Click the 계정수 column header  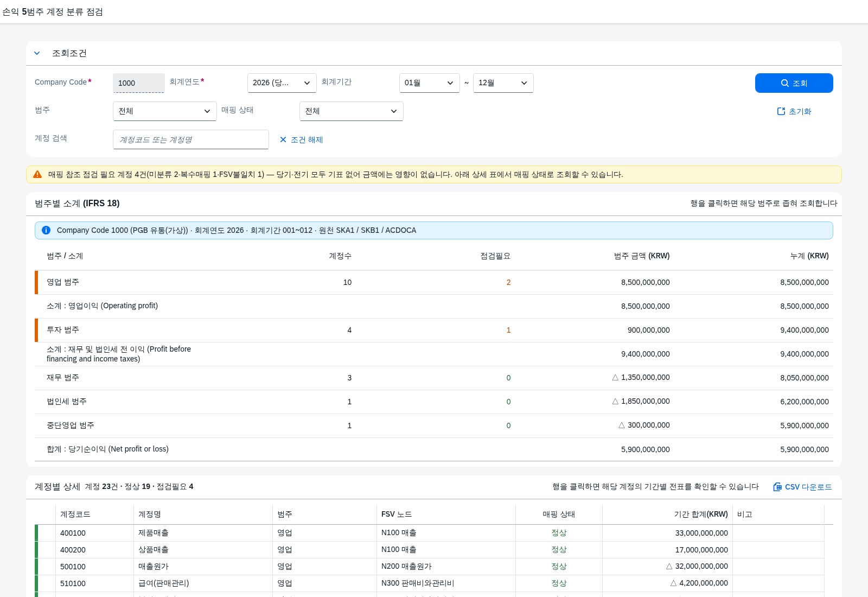coord(340,256)
